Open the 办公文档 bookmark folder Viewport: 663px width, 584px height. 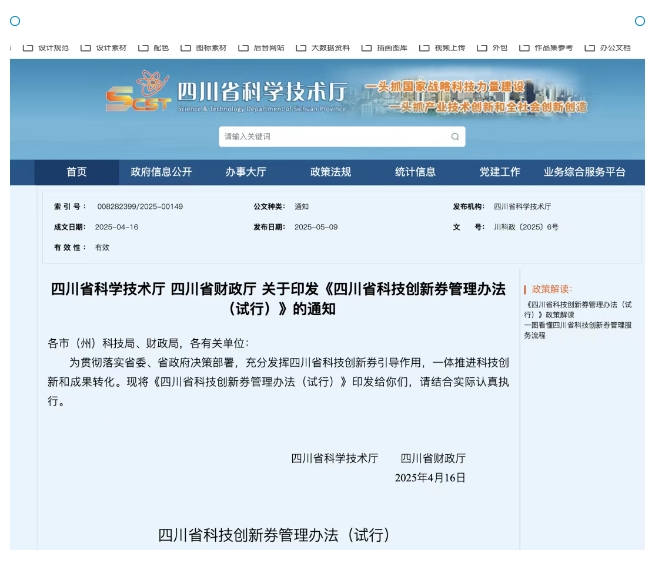pos(607,48)
